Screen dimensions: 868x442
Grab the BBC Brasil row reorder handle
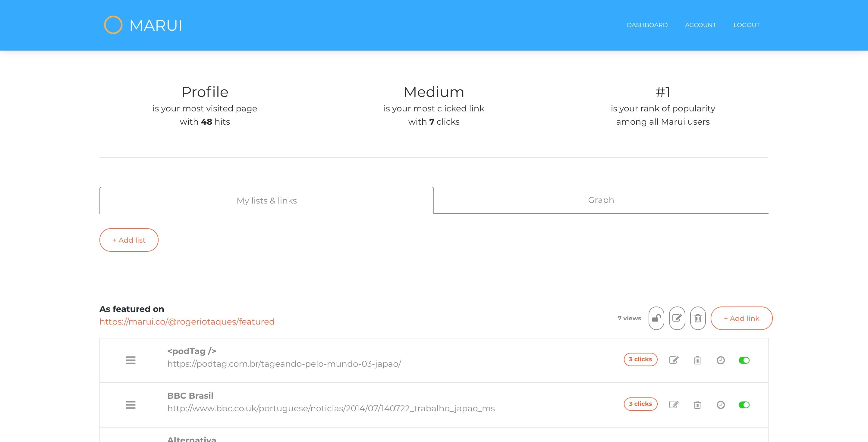click(131, 405)
